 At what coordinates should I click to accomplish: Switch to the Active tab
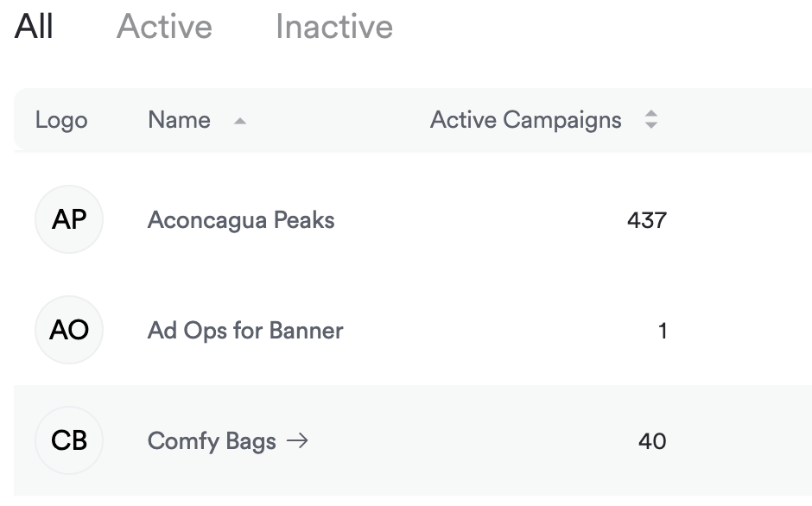164,27
